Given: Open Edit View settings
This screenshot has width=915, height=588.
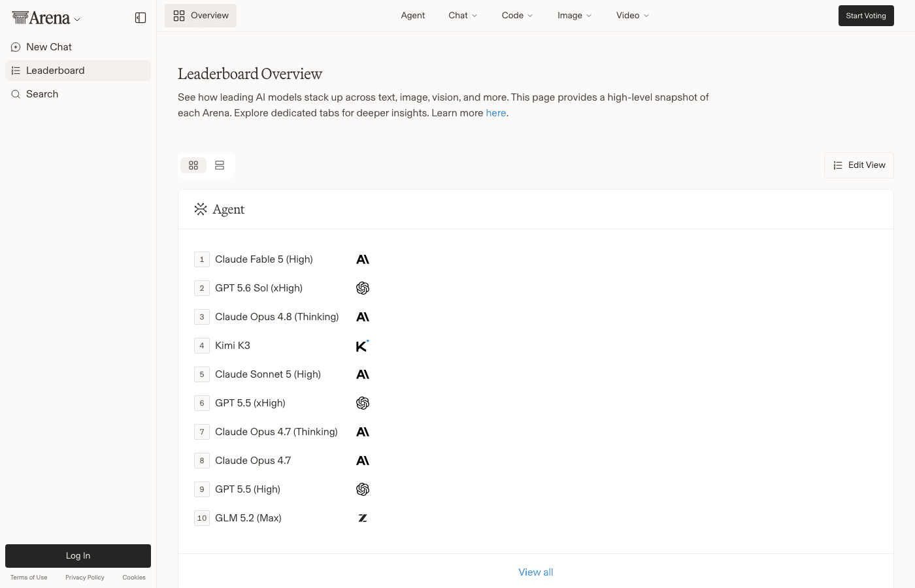Looking at the screenshot, I should click(x=859, y=165).
